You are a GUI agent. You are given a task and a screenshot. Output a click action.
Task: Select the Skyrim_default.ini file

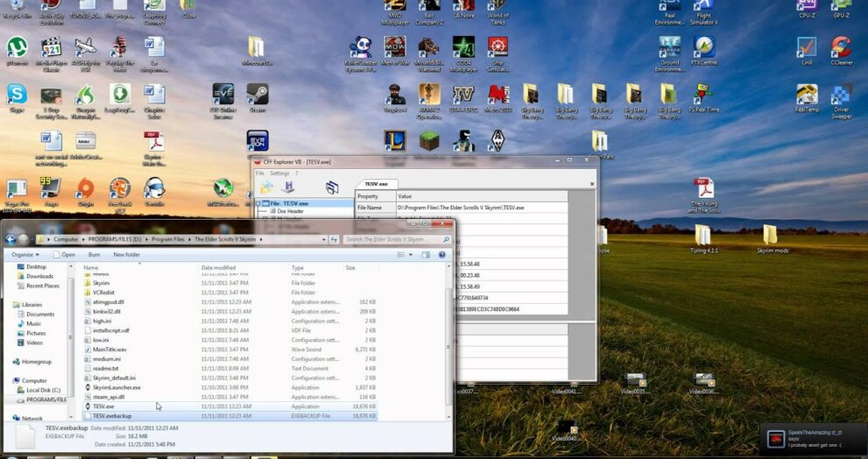[229, 378]
